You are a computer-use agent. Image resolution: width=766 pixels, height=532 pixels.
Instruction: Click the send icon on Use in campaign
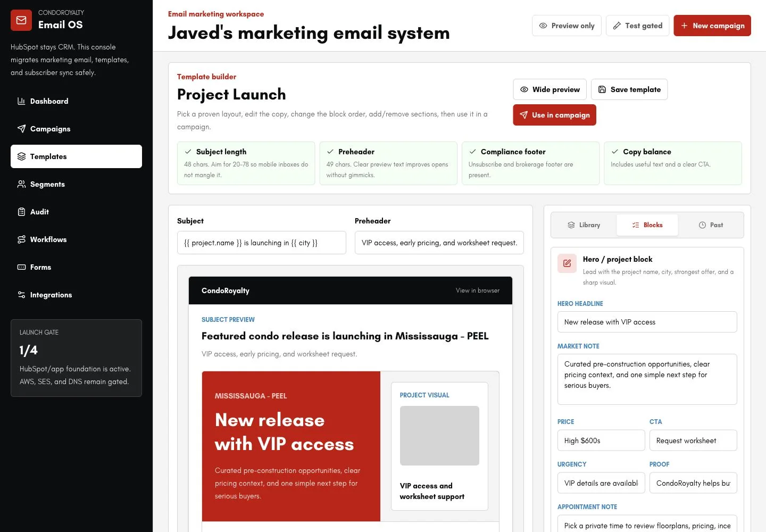pos(524,115)
